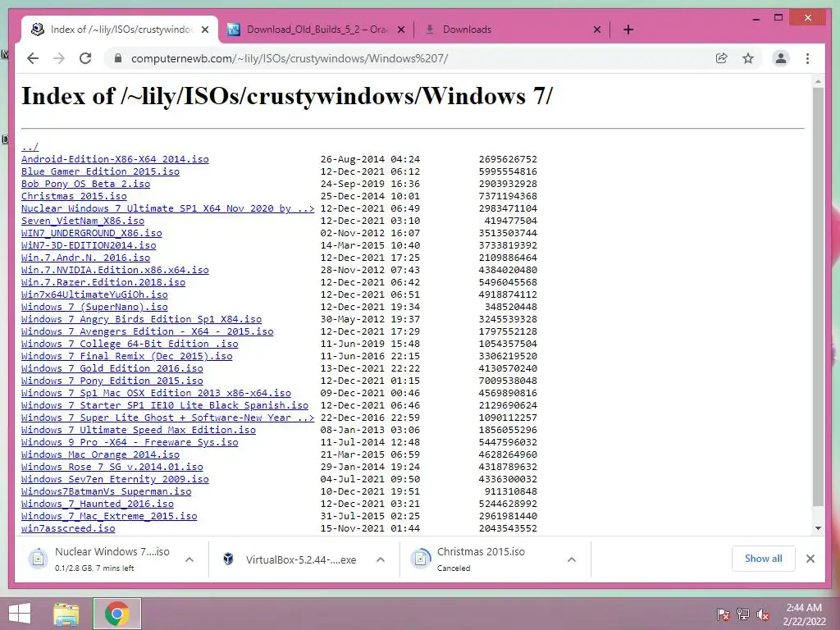Download Windows_7_Pony_Edition_2015.iso
The image size is (840, 630).
coord(112,381)
